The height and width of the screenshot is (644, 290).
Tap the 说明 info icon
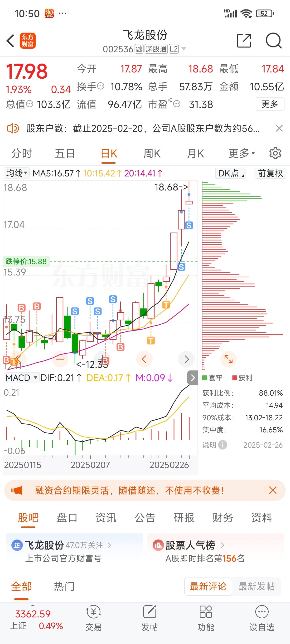tap(222, 445)
